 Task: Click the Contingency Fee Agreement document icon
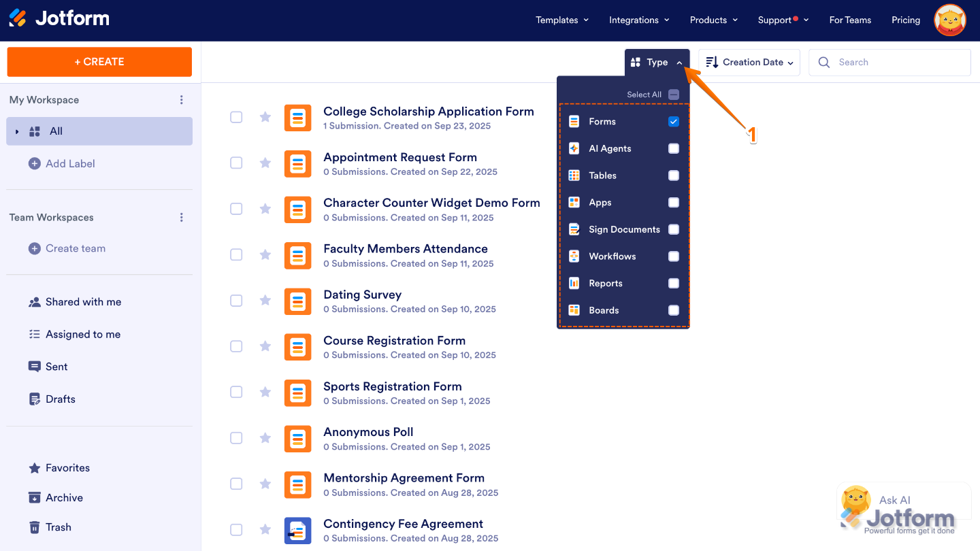pyautogui.click(x=297, y=530)
